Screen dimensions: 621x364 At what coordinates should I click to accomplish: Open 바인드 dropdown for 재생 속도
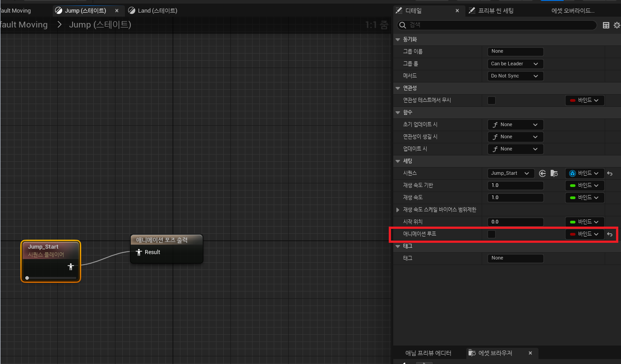pyautogui.click(x=584, y=198)
